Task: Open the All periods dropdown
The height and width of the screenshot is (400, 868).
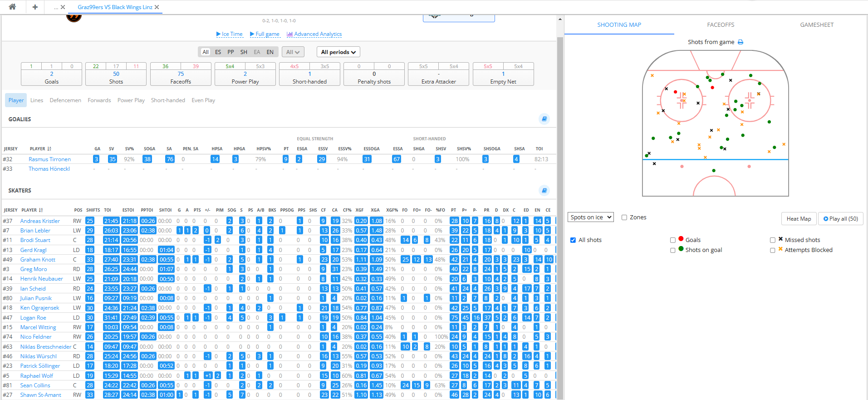Action: 338,52
